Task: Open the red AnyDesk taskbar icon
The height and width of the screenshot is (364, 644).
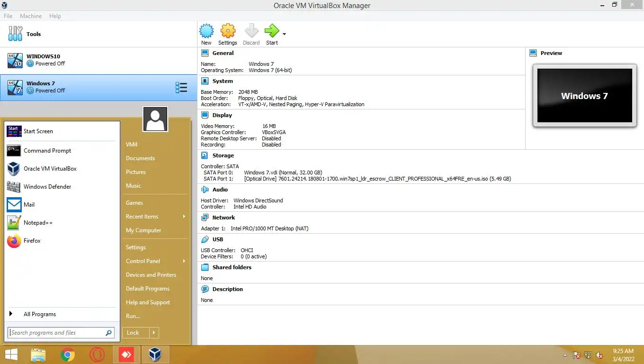Action: (126, 355)
